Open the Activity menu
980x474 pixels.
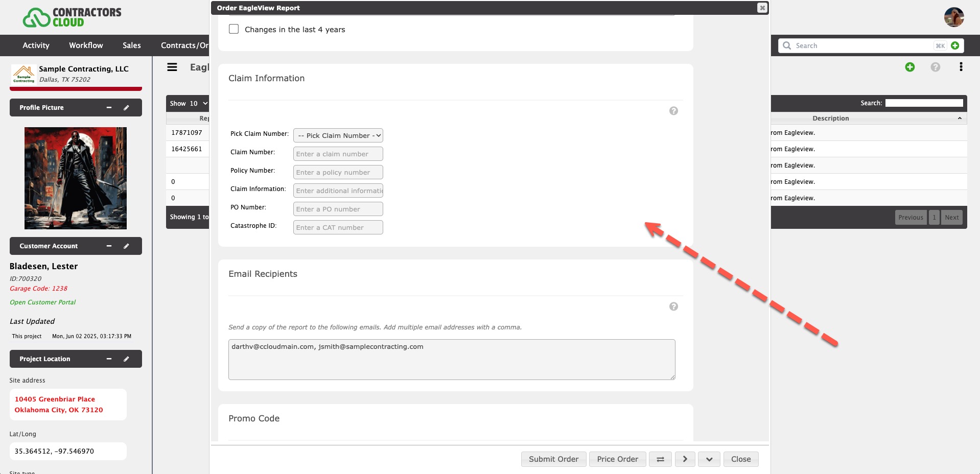click(x=36, y=45)
